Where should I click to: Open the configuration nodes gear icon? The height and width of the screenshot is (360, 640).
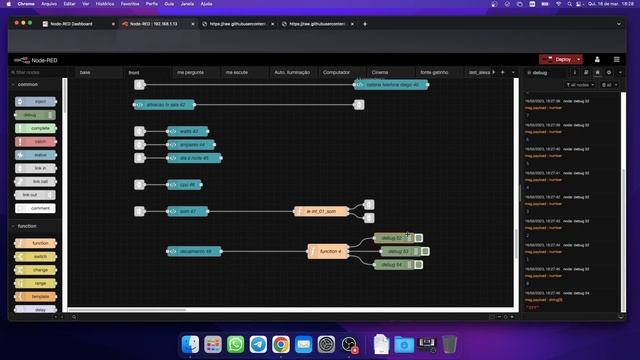point(609,73)
